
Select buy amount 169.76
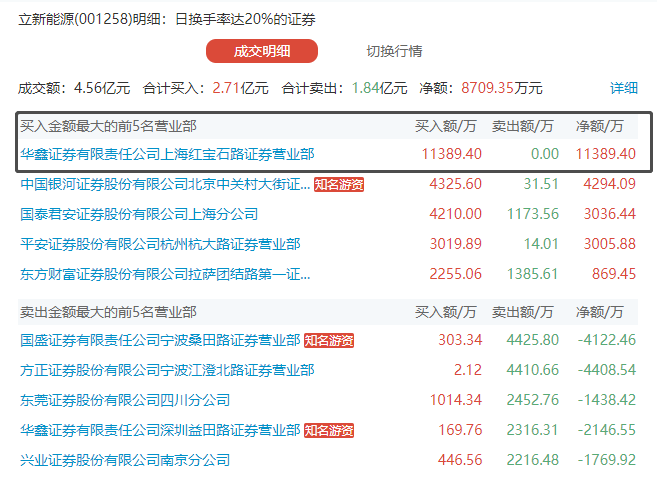[x=460, y=430]
